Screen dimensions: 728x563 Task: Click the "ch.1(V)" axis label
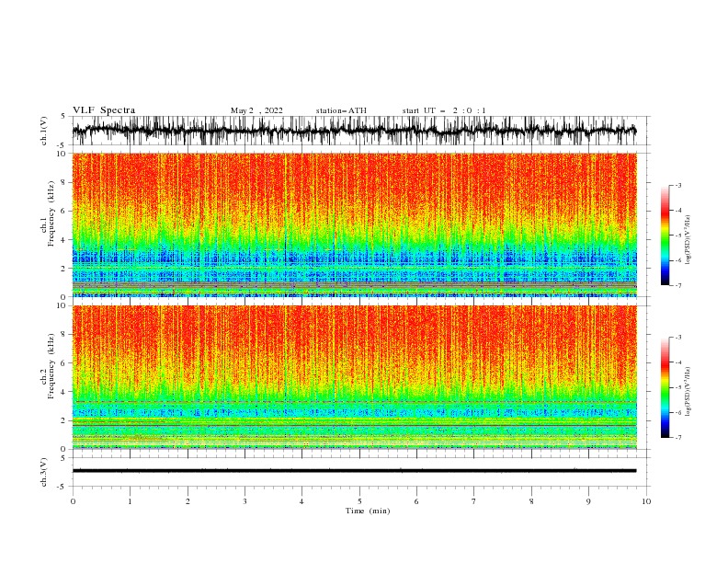click(x=44, y=131)
